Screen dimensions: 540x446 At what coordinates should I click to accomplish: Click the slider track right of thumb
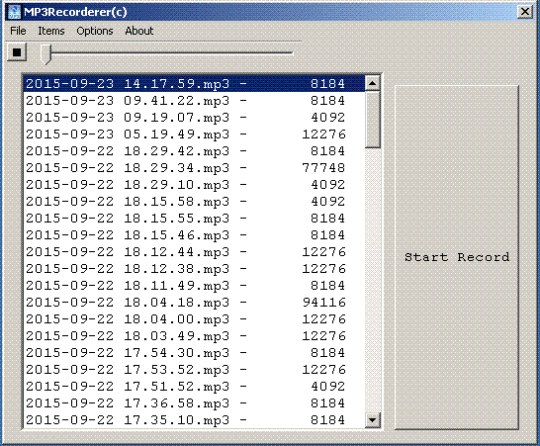[172, 53]
